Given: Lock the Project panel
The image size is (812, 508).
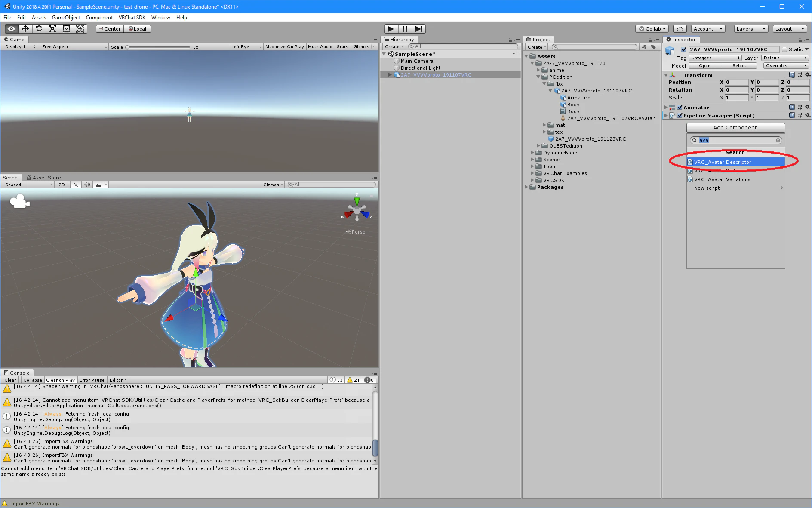Looking at the screenshot, I should (650, 40).
